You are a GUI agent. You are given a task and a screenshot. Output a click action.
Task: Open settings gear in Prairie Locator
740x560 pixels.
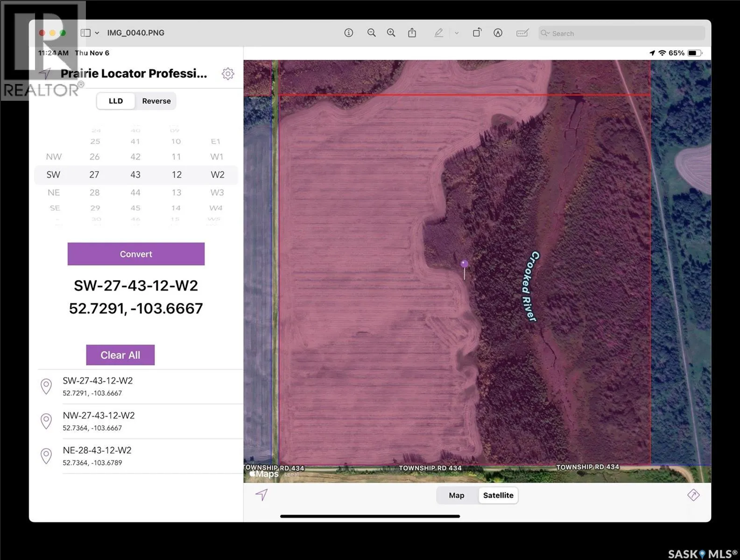(x=228, y=74)
